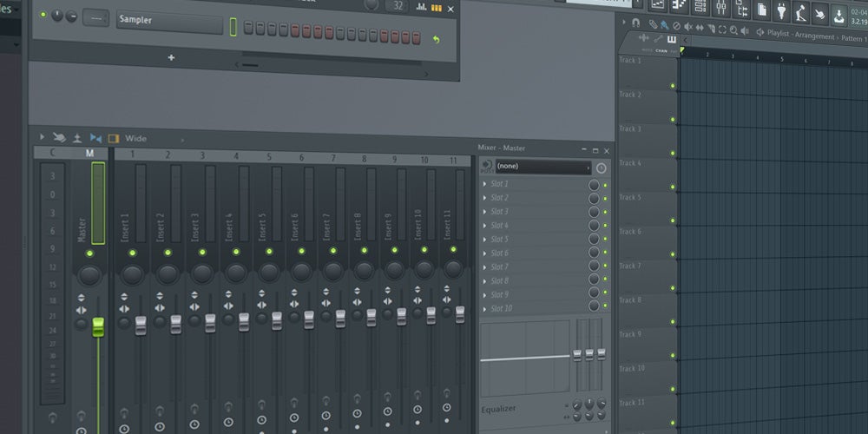The image size is (868, 434).
Task: Open the Browser from top toolbar
Action: pyautogui.click(x=741, y=9)
